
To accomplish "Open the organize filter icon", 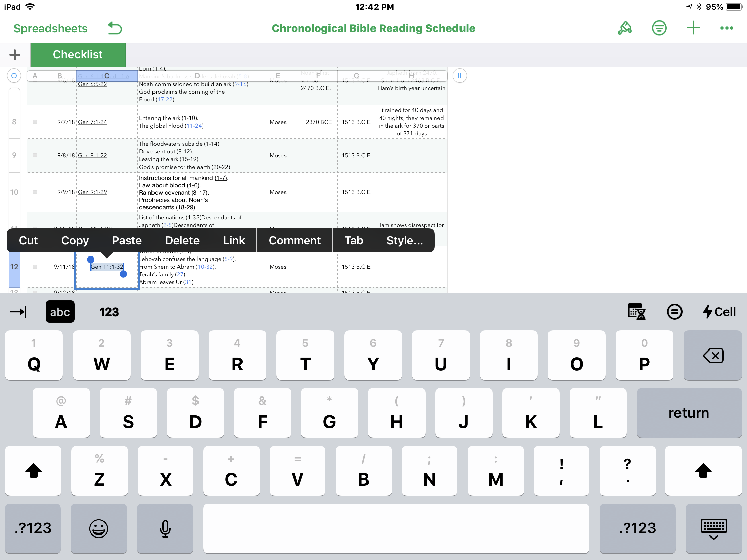I will click(659, 28).
